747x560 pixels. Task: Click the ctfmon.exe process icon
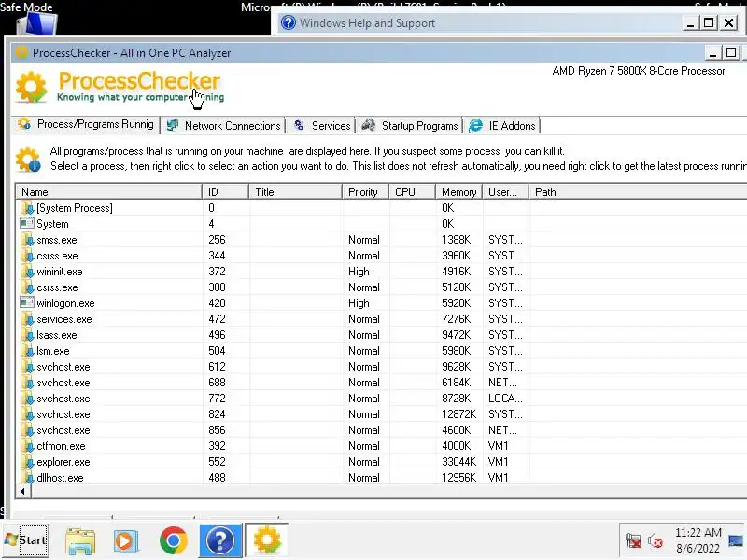pos(28,446)
